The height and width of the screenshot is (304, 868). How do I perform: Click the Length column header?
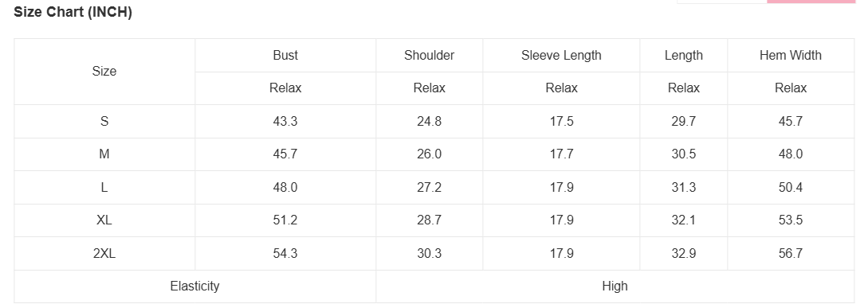[x=684, y=55]
